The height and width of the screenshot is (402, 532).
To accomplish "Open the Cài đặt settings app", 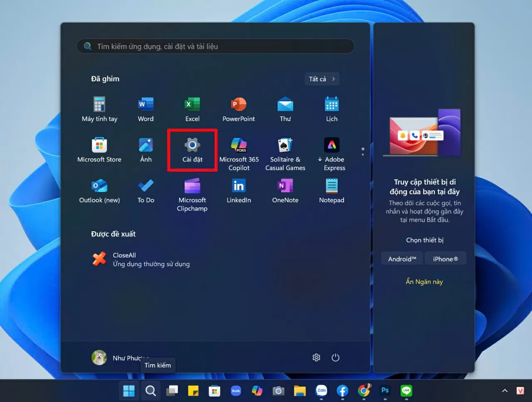I will tap(192, 150).
